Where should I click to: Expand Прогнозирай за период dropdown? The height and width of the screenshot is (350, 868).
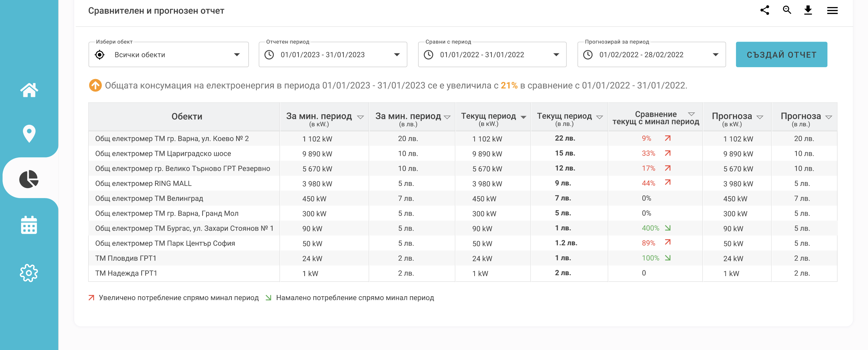click(x=716, y=55)
